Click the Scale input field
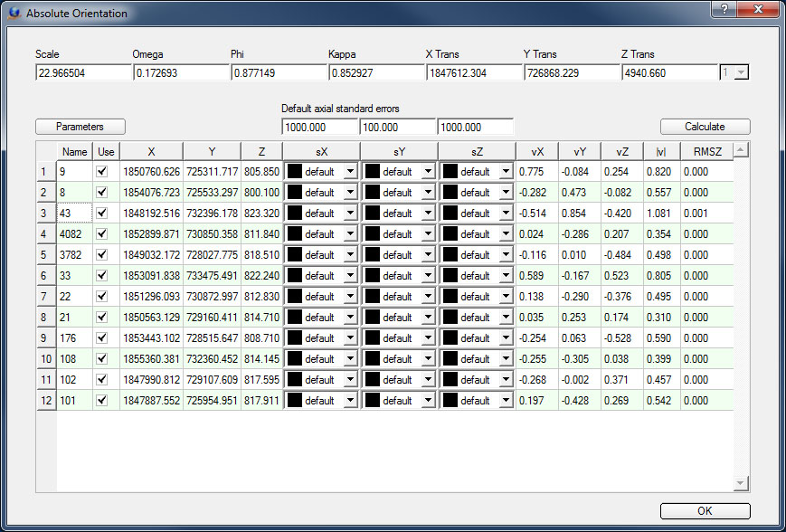786x532 pixels. (83, 72)
